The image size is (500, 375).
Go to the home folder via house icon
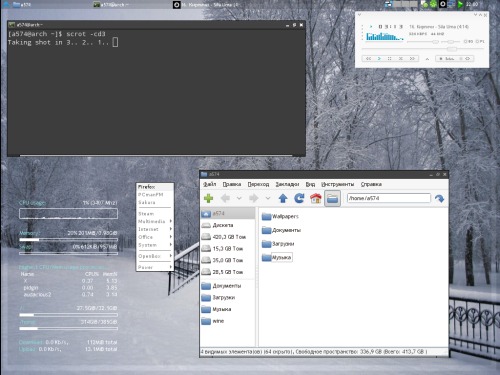[316, 198]
